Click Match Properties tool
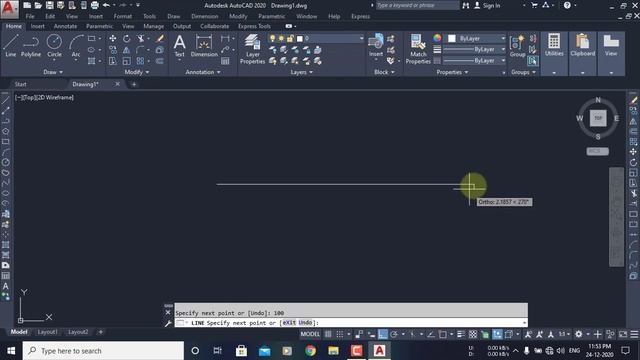The height and width of the screenshot is (360, 640). tap(418, 49)
